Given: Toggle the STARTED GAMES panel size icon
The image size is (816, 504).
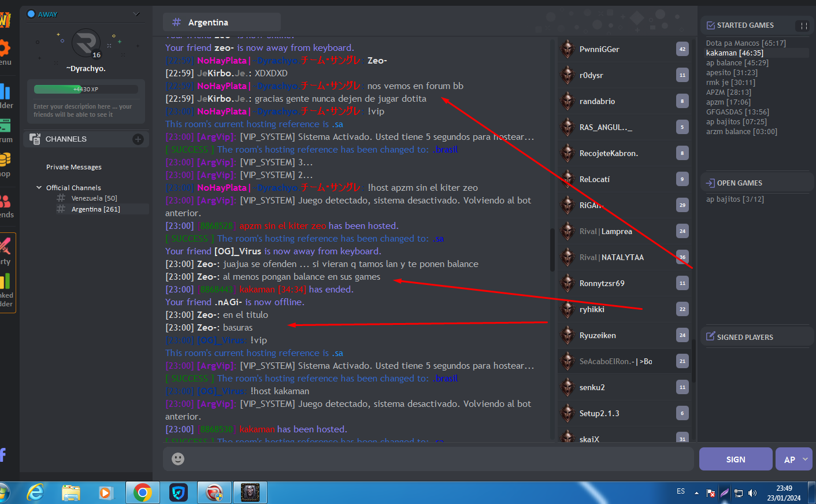Looking at the screenshot, I should [804, 25].
